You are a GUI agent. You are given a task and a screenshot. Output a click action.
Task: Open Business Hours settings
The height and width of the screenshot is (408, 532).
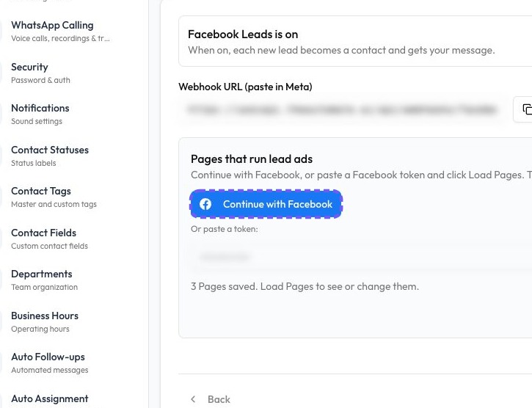coord(45,322)
